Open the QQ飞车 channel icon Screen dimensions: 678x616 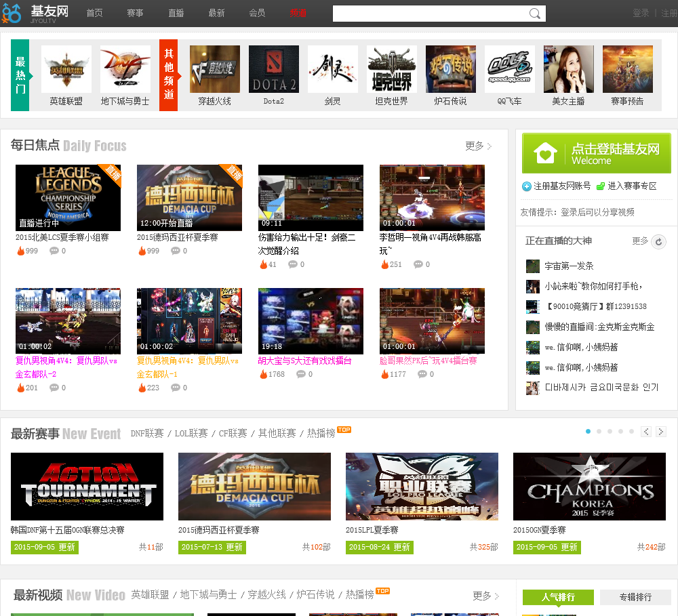pos(510,69)
